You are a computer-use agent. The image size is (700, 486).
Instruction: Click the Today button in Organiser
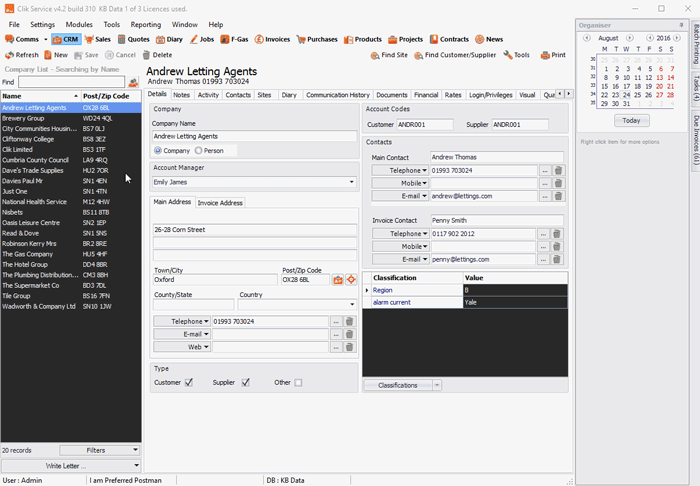[630, 120]
